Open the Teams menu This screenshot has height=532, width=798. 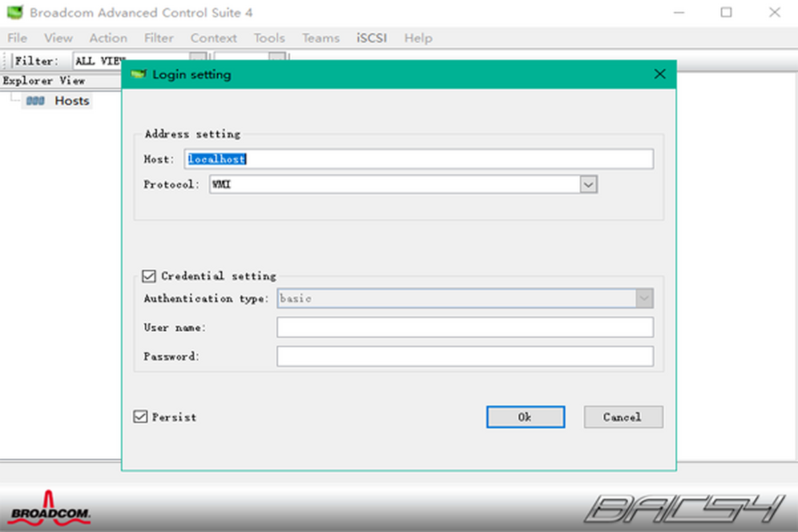pos(321,38)
